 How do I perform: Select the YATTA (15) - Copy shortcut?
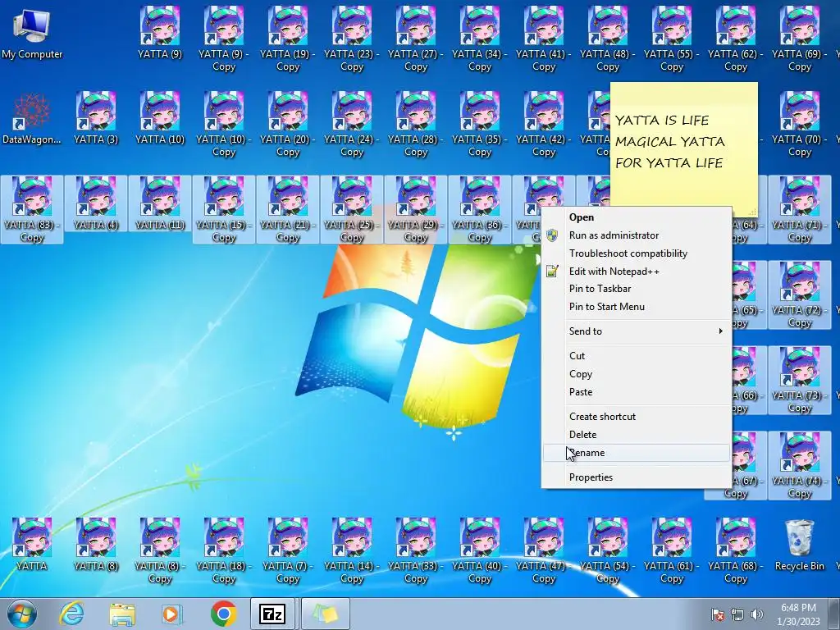pos(224,209)
